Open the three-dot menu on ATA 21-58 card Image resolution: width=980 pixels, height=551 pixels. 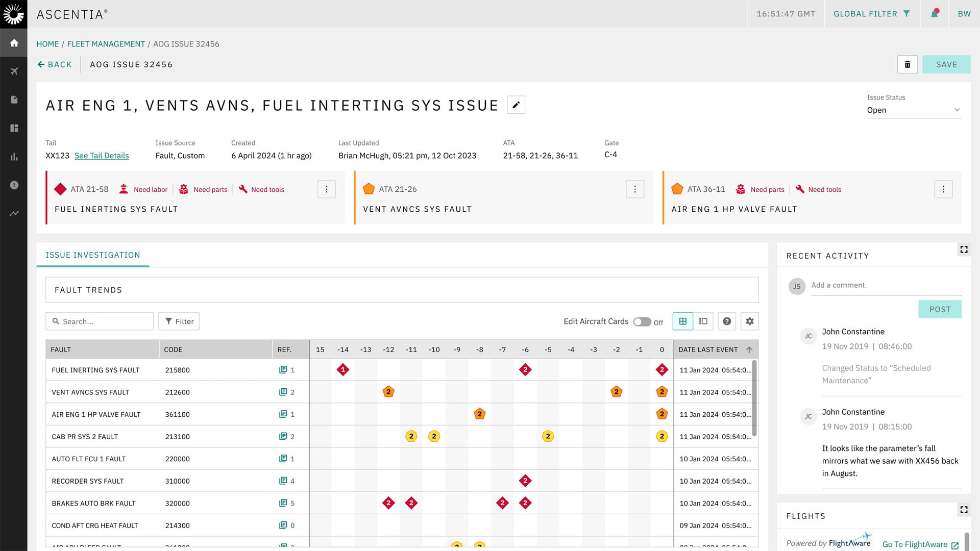[x=326, y=189]
